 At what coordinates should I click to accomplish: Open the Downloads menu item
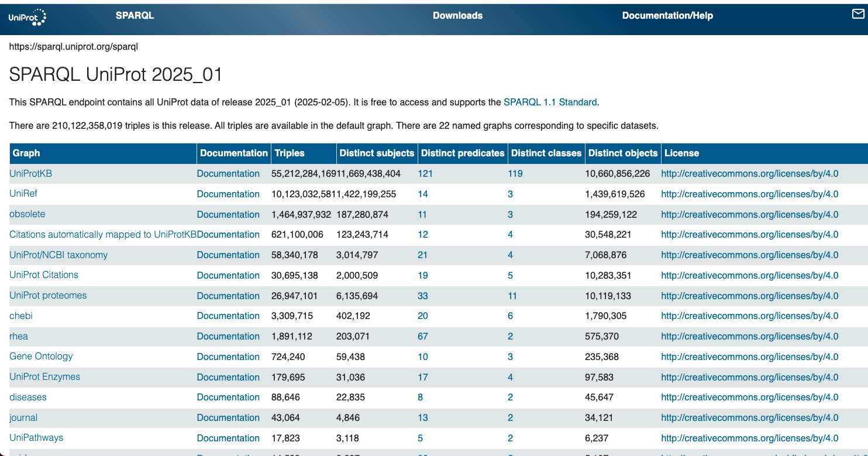coord(457,16)
